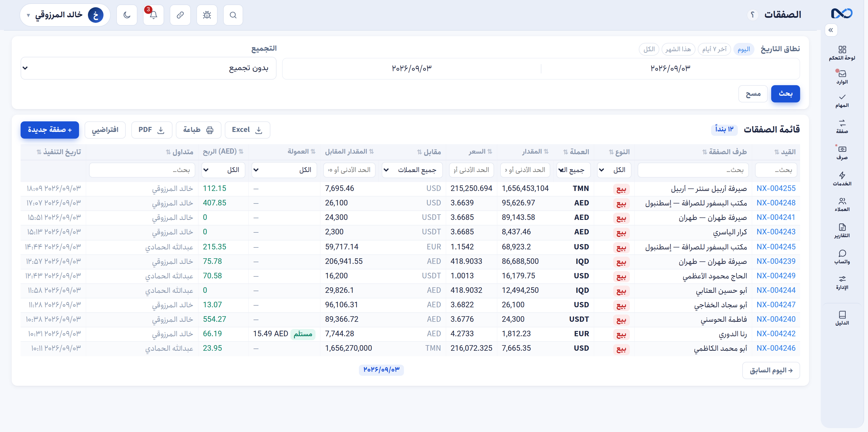
Task: Open the العمولة filter dropdown
Action: [x=284, y=170]
